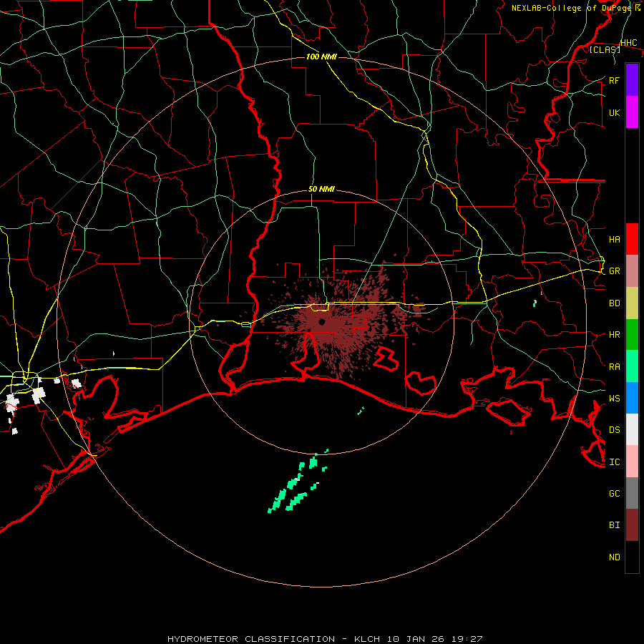Click the GC legend label
The height and width of the screenshot is (644, 644).
click(x=614, y=494)
